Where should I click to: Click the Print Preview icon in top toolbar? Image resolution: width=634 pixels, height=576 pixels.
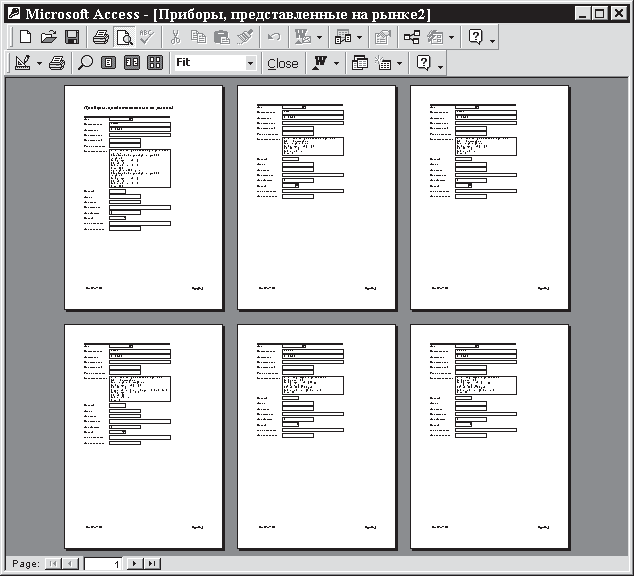[124, 37]
